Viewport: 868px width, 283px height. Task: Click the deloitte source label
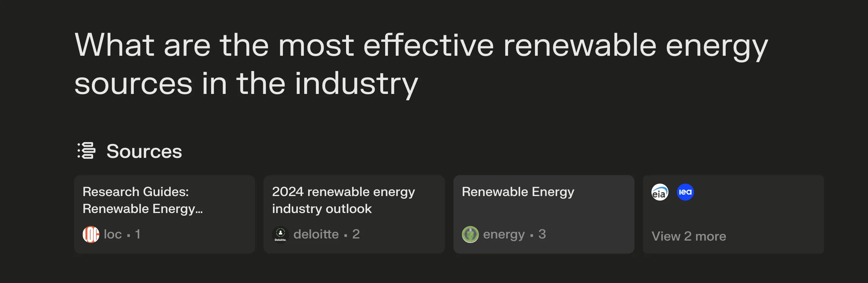click(x=316, y=234)
